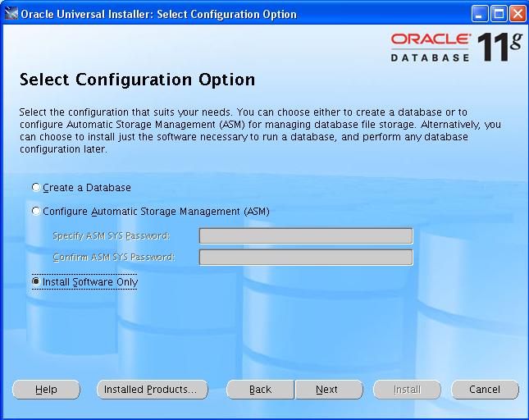Minimize the installer window
Screen dimensions: 529x420
(481, 14)
